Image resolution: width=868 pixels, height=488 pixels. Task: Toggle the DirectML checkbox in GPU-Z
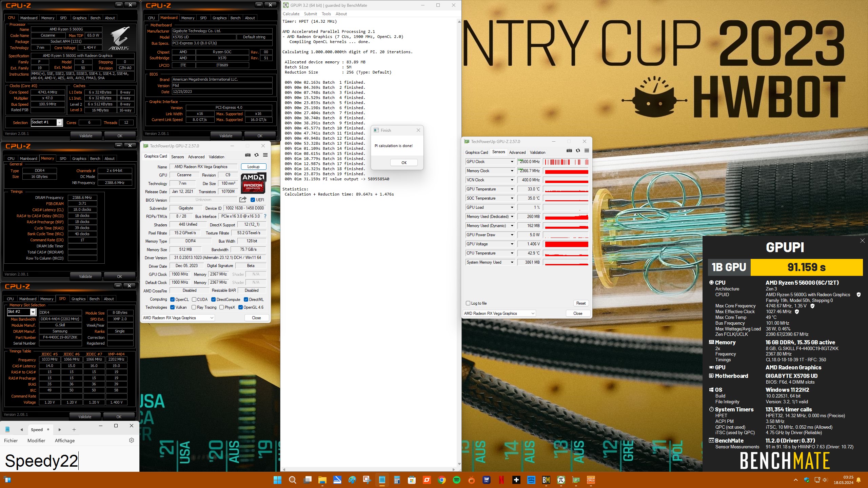246,300
